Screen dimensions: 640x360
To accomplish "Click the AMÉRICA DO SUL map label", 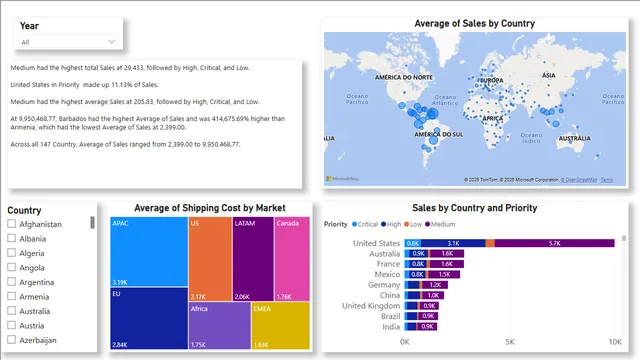I will (x=439, y=134).
